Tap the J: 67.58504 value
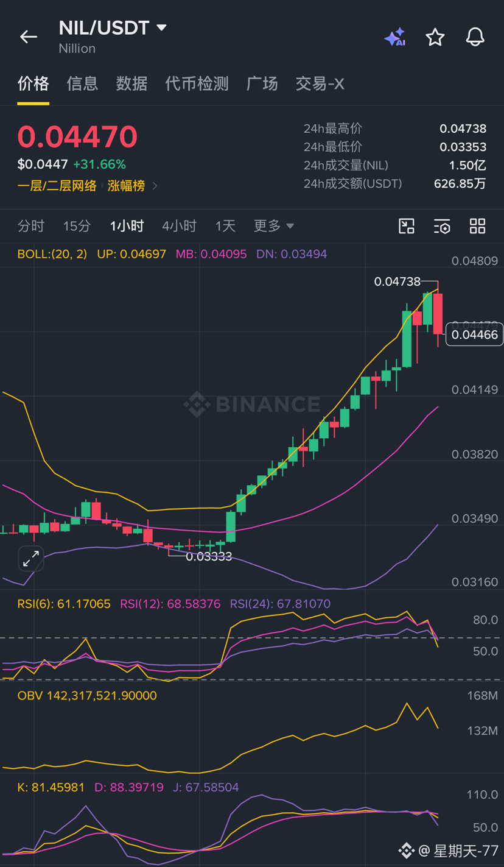 click(x=206, y=787)
